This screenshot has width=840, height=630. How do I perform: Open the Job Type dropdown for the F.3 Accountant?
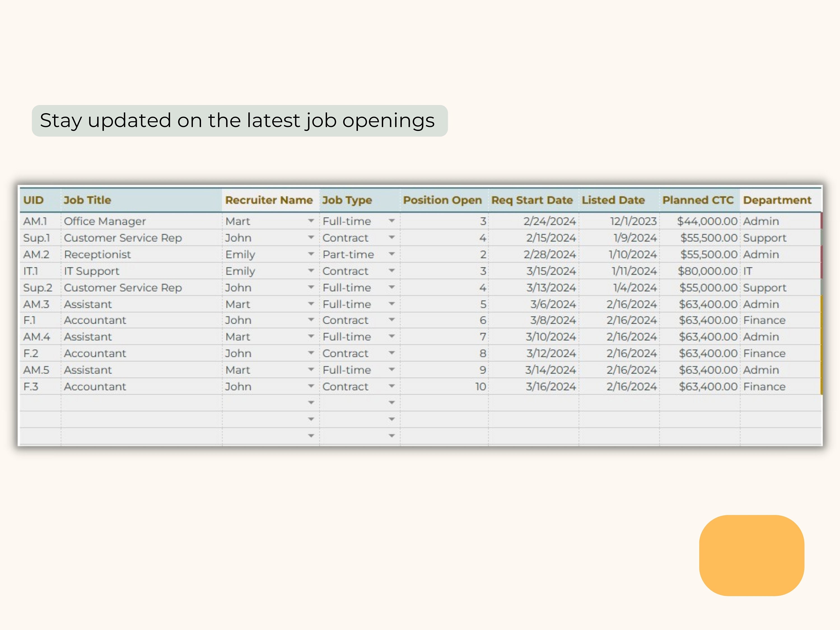point(391,387)
